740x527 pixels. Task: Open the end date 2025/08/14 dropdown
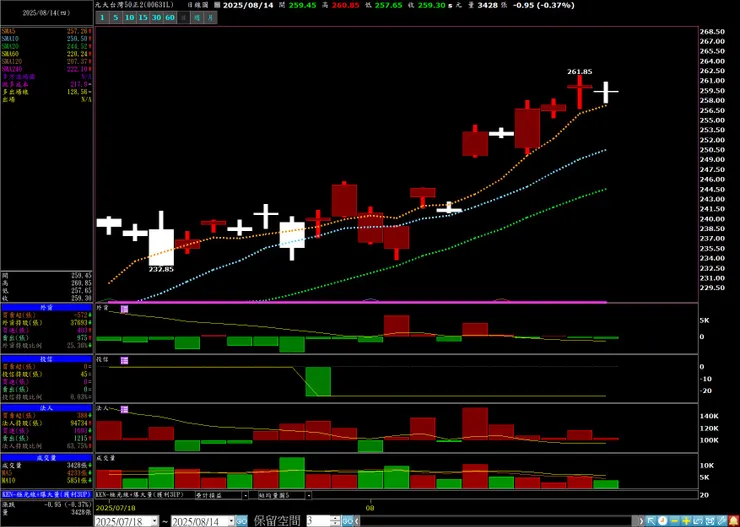pyautogui.click(x=231, y=521)
